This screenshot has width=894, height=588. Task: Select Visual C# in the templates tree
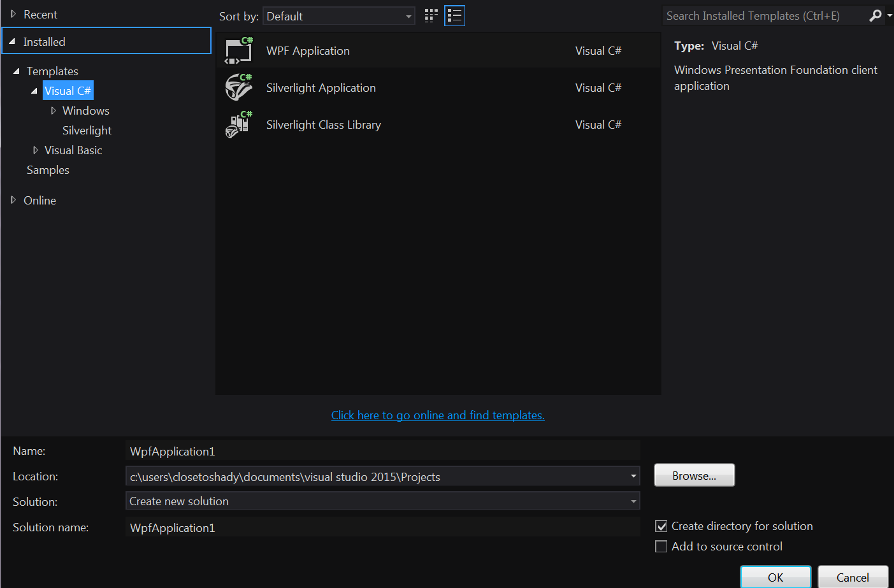pos(68,90)
